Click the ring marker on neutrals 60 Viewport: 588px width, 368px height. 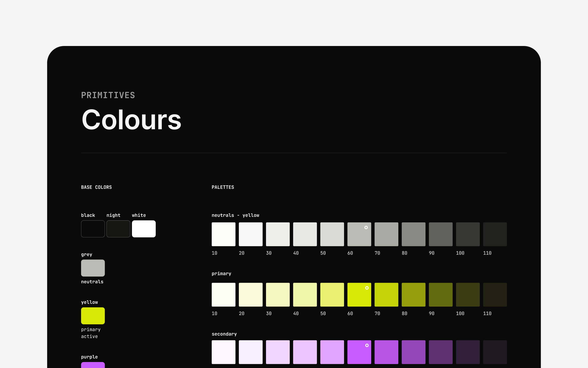[x=366, y=227]
